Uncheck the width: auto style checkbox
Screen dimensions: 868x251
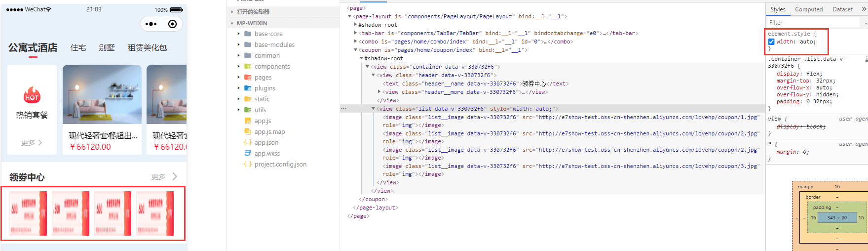[x=771, y=42]
